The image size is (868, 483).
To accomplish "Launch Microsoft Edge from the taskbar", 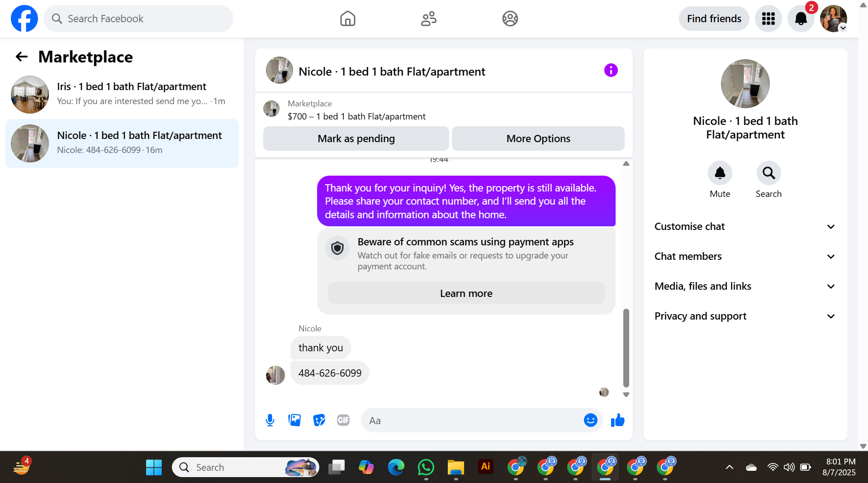I will [396, 467].
